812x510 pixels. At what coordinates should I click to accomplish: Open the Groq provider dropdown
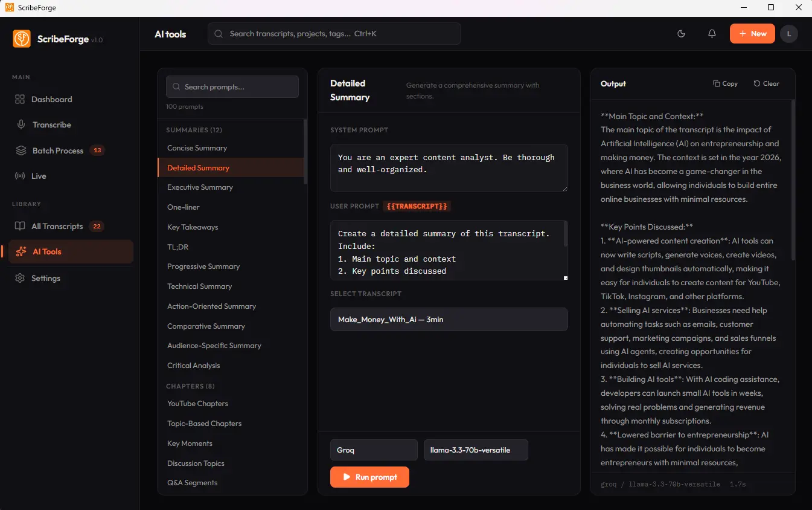pyautogui.click(x=373, y=450)
